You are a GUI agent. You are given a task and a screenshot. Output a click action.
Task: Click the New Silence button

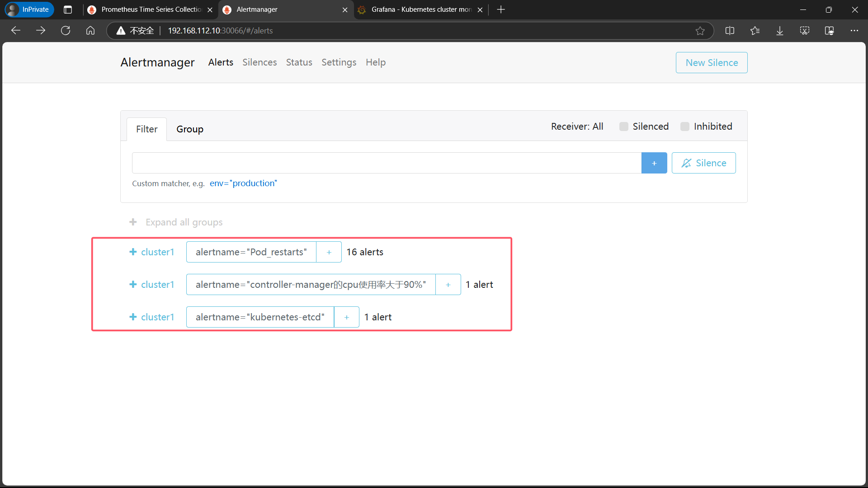(x=711, y=62)
